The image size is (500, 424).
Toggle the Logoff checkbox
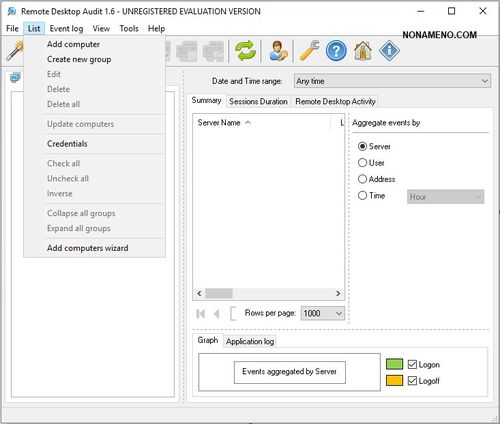click(x=412, y=381)
